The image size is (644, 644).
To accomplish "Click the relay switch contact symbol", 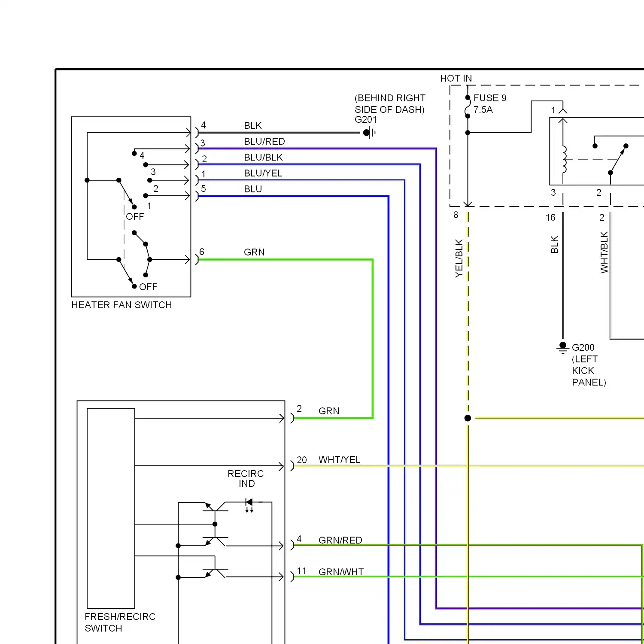I will point(618,159).
